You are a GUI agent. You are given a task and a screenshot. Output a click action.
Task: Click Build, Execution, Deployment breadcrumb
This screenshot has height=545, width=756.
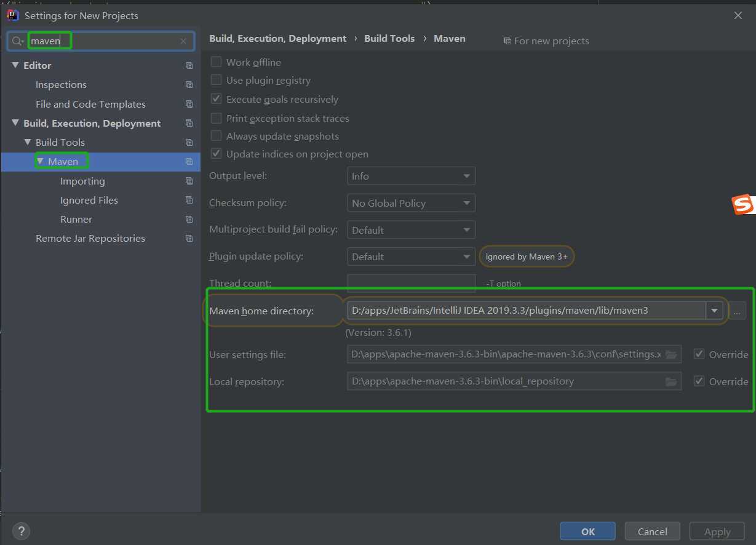pos(278,38)
